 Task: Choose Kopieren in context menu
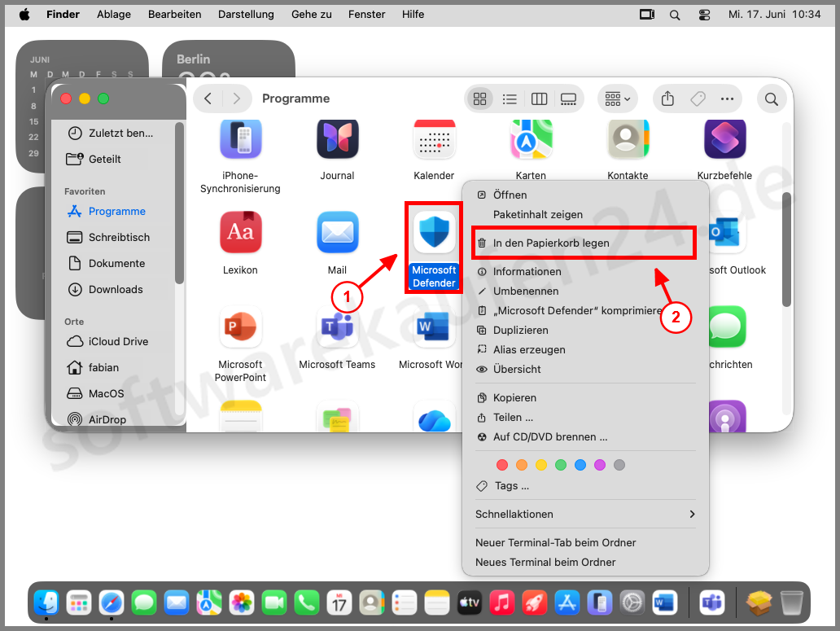tap(585, 398)
